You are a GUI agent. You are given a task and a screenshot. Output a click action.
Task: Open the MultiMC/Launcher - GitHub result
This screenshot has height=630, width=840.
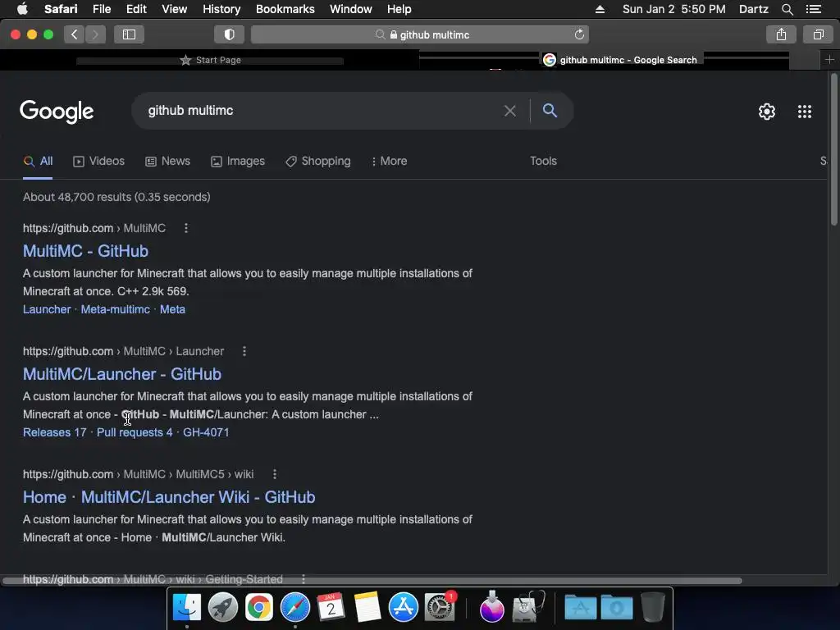pyautogui.click(x=122, y=374)
